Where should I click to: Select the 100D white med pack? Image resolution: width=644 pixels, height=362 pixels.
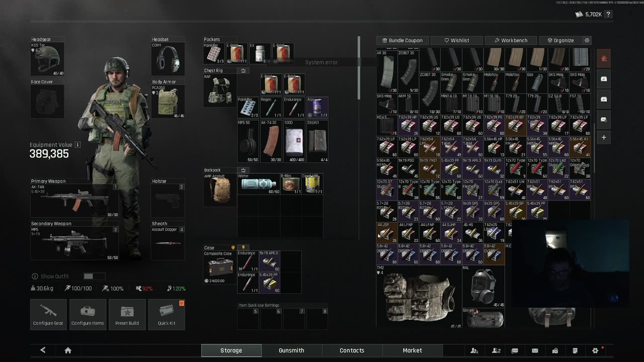pyautogui.click(x=294, y=141)
